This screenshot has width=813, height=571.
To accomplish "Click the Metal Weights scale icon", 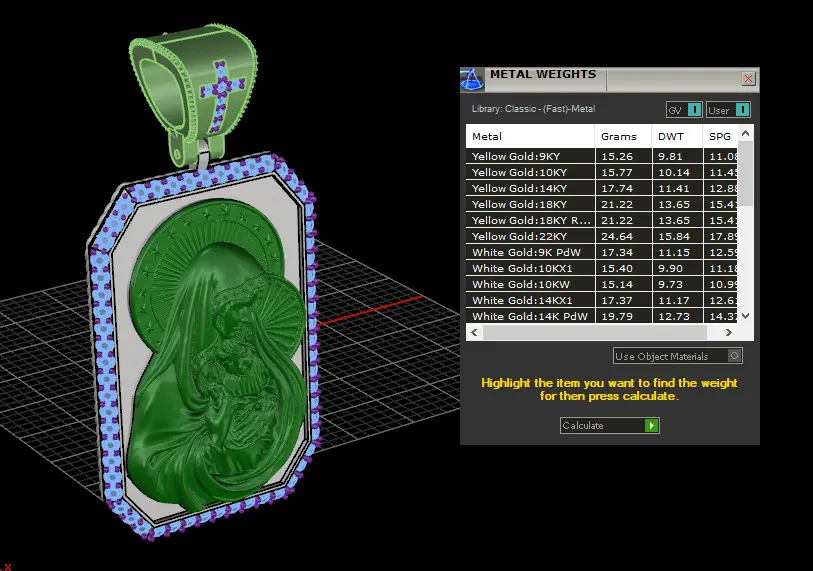I will click(x=472, y=79).
